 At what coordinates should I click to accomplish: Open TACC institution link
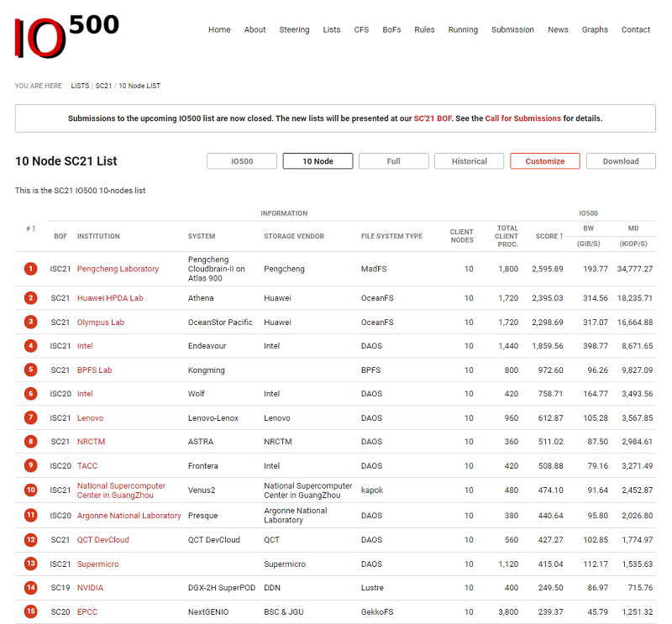tap(87, 465)
